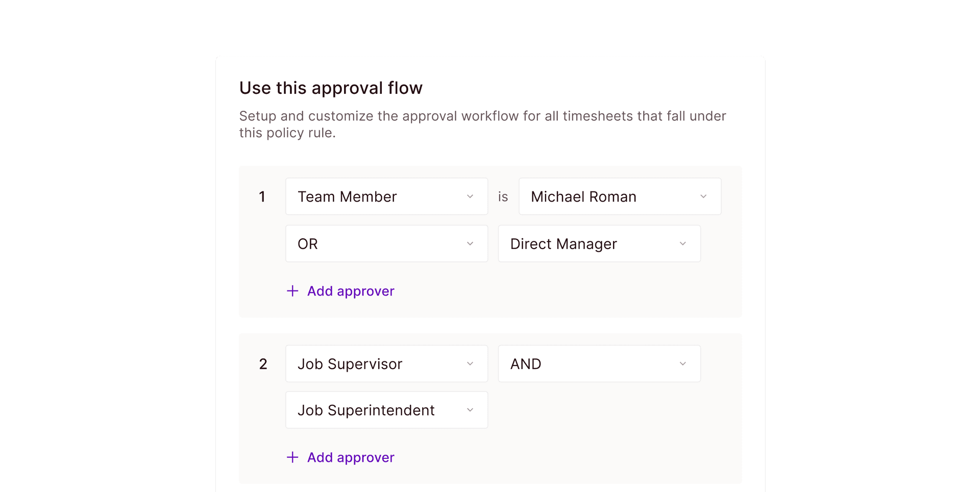
Task: Open the Job Superintendent dropdown
Action: click(x=386, y=410)
